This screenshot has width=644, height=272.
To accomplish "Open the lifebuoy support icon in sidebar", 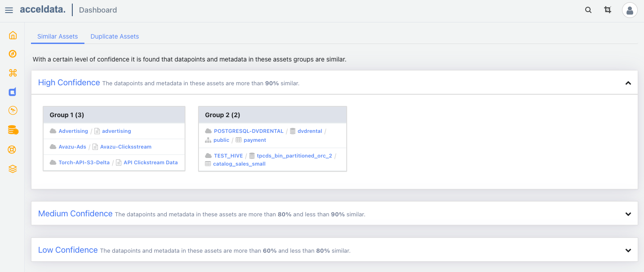I will (13, 149).
